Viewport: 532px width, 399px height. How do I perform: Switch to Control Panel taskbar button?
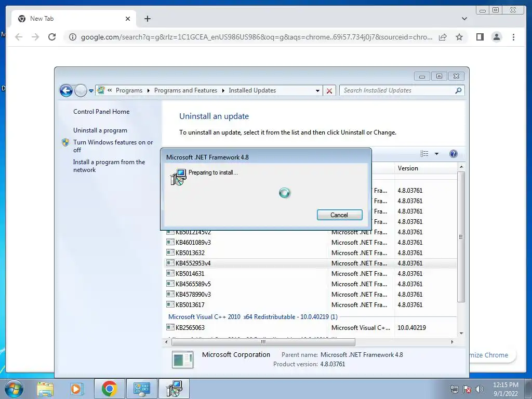pyautogui.click(x=141, y=389)
